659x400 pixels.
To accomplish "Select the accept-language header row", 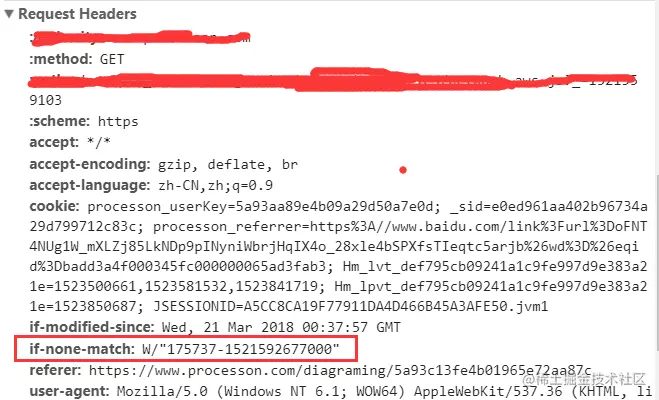I will 151,185.
